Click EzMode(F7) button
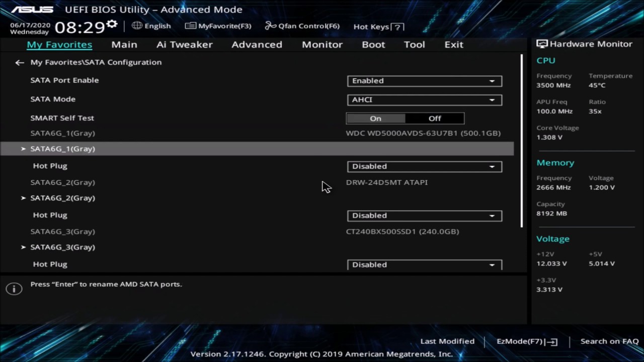The image size is (644, 362). [x=527, y=341]
